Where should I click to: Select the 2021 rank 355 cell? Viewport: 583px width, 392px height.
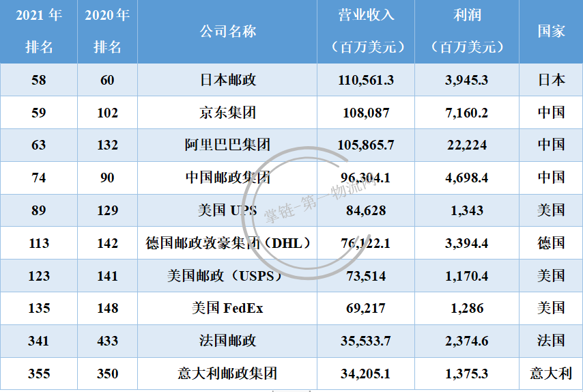coord(39,374)
